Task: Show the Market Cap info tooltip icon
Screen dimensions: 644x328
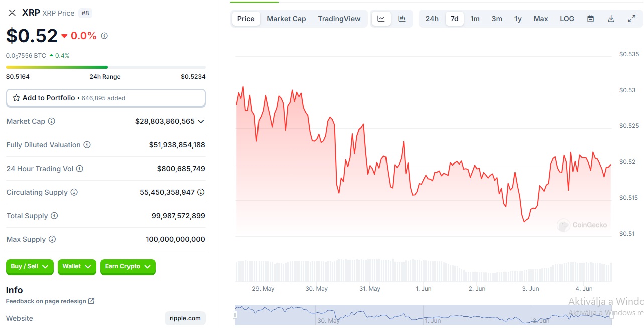Action: point(52,121)
